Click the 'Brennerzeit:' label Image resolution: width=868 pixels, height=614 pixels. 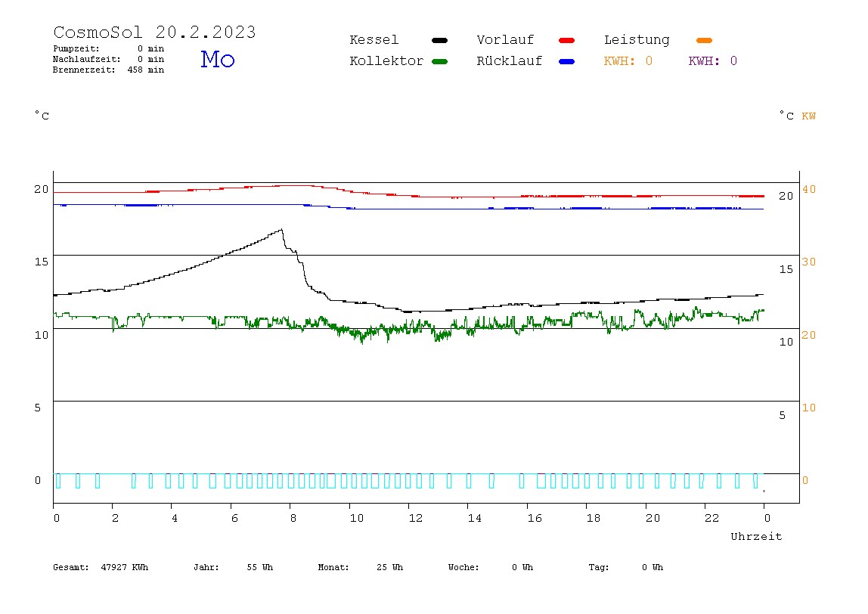(x=84, y=70)
